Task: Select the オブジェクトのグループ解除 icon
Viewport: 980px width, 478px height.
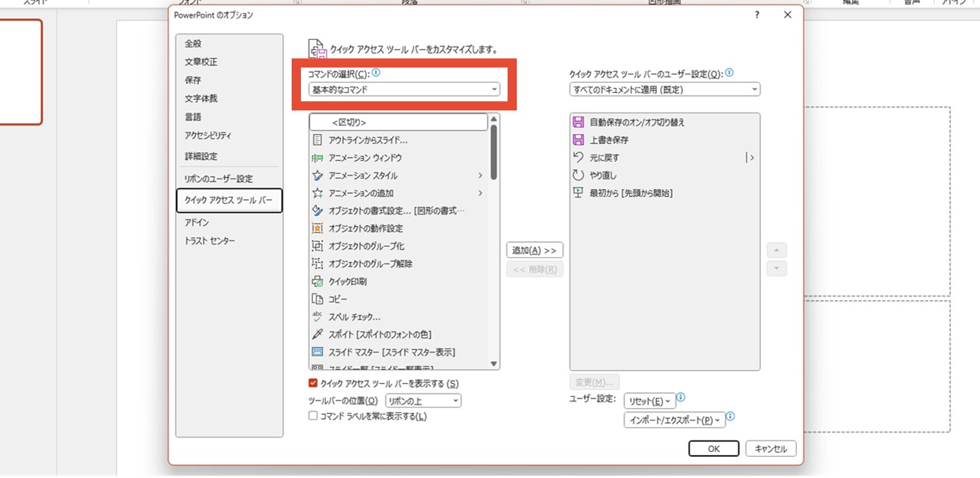Action: [x=318, y=264]
